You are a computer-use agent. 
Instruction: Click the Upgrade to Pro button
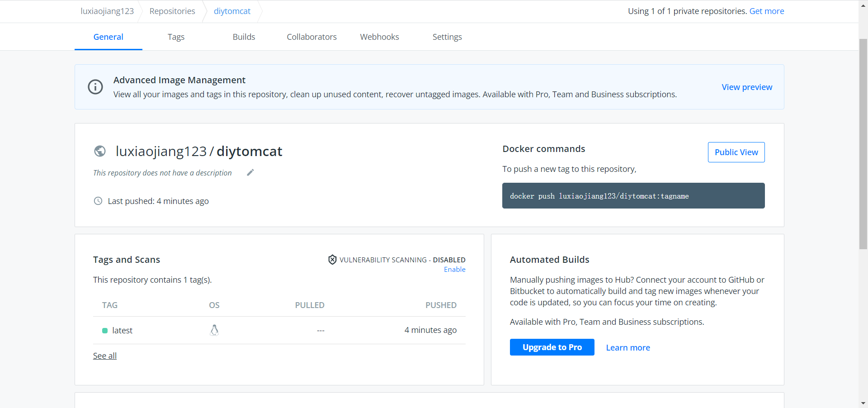click(x=552, y=347)
